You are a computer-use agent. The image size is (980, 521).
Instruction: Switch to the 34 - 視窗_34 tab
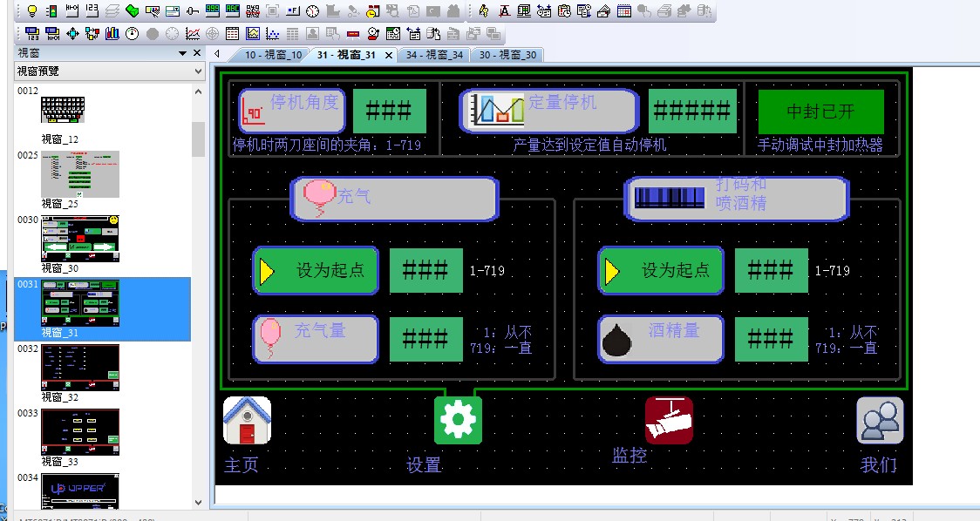pos(434,55)
